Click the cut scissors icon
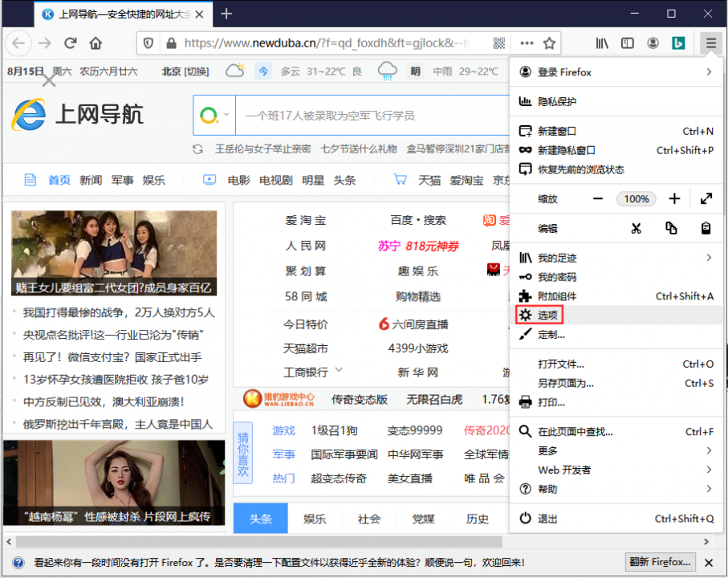This screenshot has width=728, height=578. click(x=636, y=228)
